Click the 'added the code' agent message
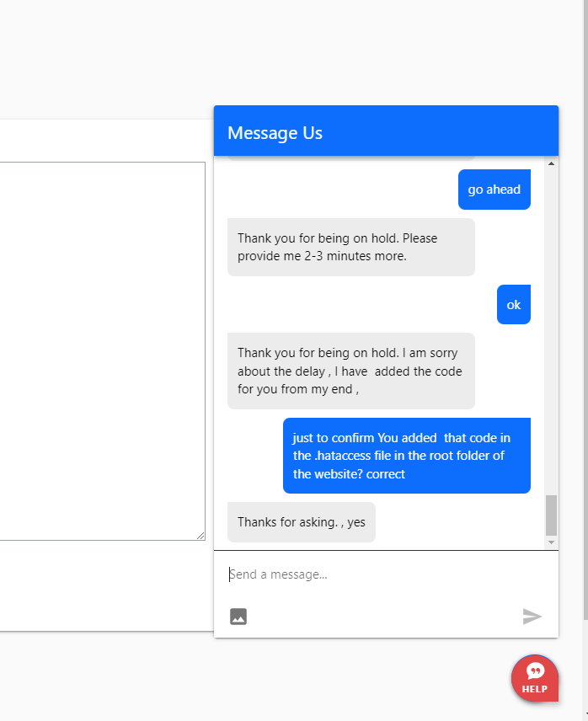Screen dimensions: 588x721 [351, 371]
